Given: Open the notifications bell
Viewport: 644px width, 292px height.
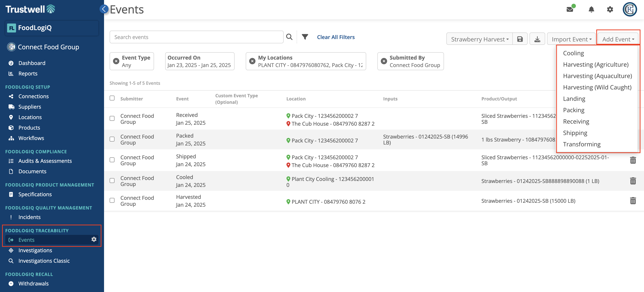Looking at the screenshot, I should pos(591,10).
